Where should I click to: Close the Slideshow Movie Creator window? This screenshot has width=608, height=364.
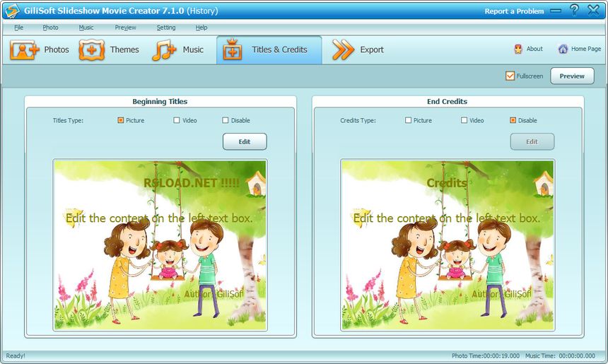[593, 10]
